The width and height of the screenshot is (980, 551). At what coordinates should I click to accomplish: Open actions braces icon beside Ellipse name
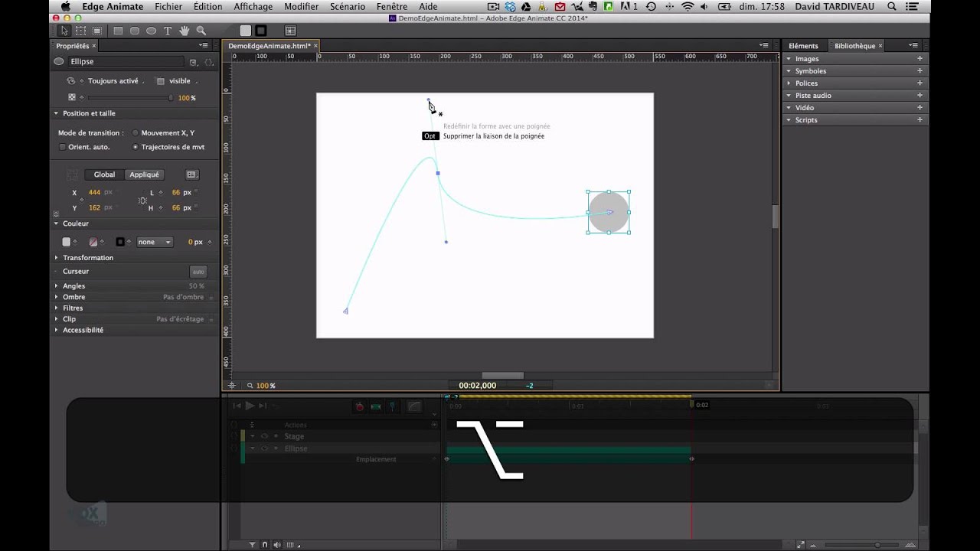click(x=207, y=62)
